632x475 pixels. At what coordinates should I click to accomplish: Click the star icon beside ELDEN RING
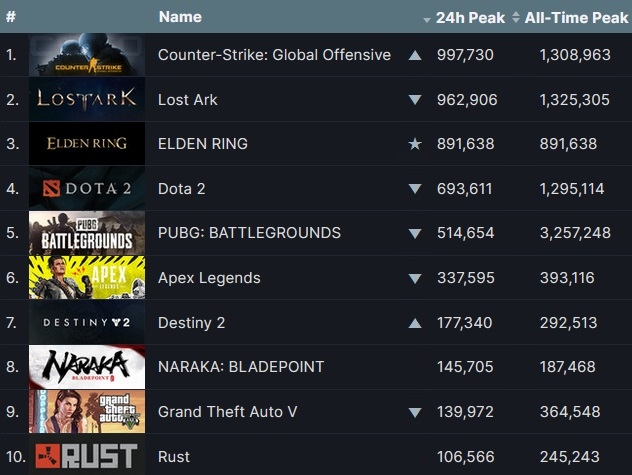pos(415,144)
